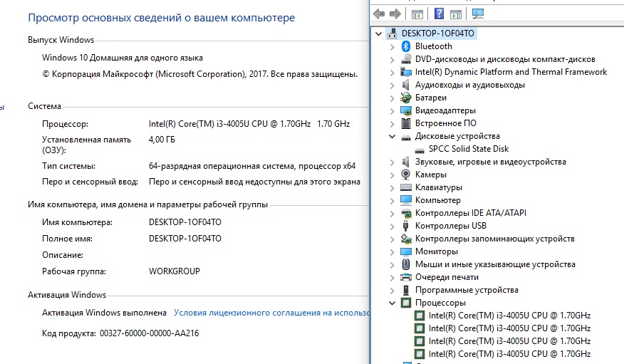The image size is (624, 364).
Task: Select the first i3-4005U processor entry
Action: click(x=509, y=316)
